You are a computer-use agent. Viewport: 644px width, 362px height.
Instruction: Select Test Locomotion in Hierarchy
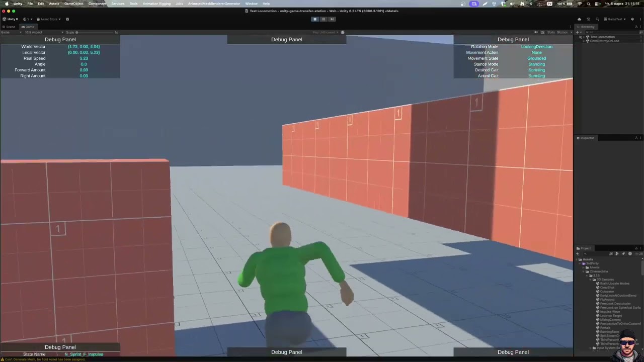click(602, 37)
